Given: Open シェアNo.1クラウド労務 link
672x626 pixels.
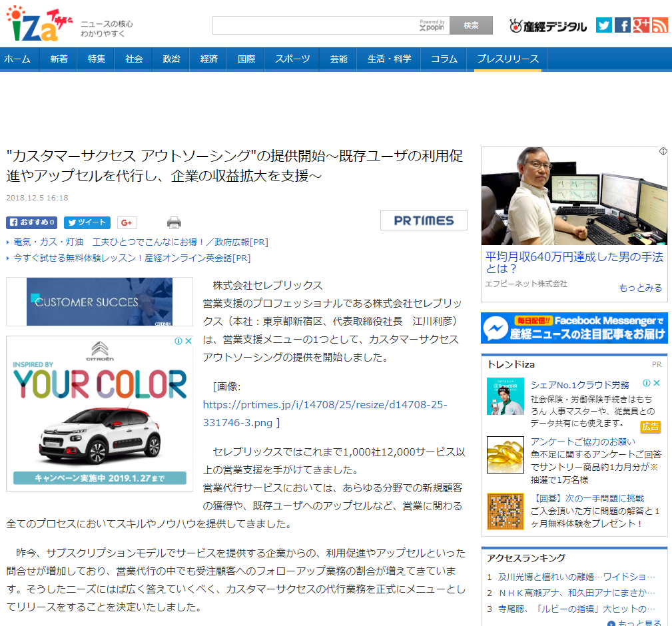Looking at the screenshot, I should (580, 385).
